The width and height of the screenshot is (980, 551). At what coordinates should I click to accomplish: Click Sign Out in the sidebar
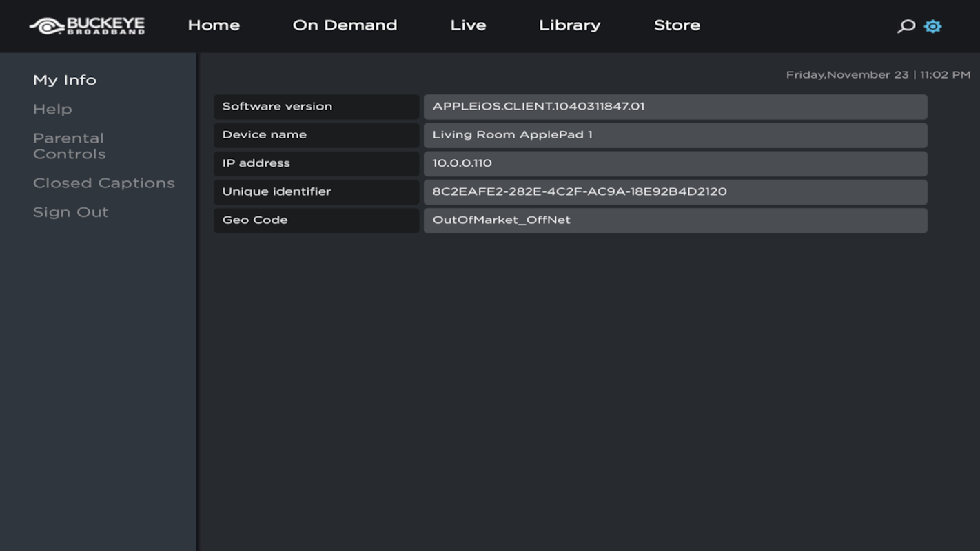coord(71,212)
